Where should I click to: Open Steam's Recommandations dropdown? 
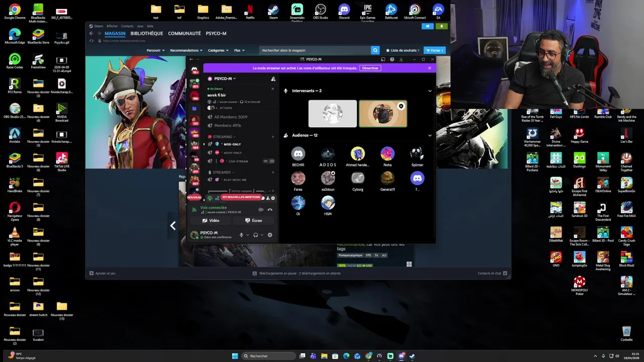pos(186,50)
